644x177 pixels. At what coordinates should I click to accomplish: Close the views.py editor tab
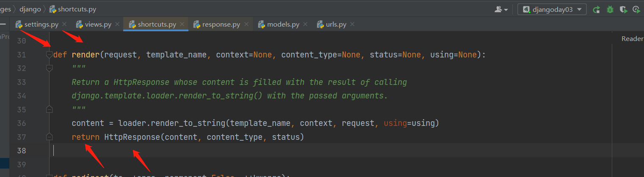(117, 25)
